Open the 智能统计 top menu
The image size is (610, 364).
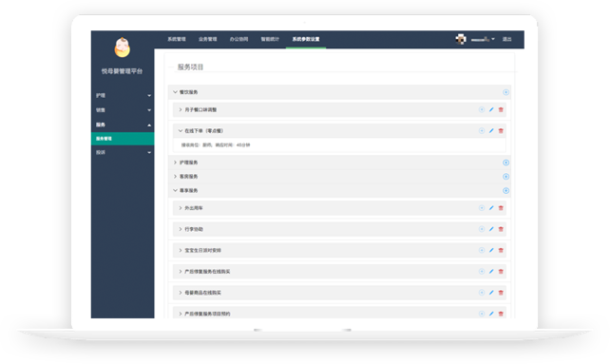pos(270,39)
